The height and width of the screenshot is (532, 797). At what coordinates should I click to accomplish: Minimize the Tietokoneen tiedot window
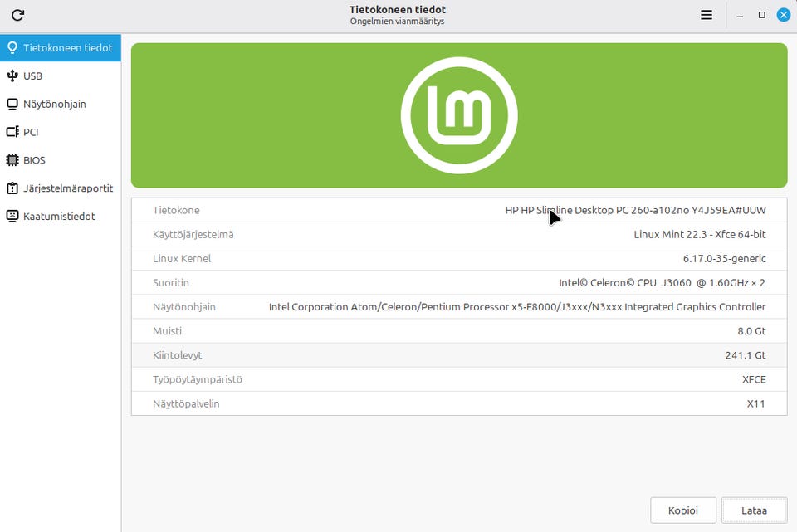[740, 15]
